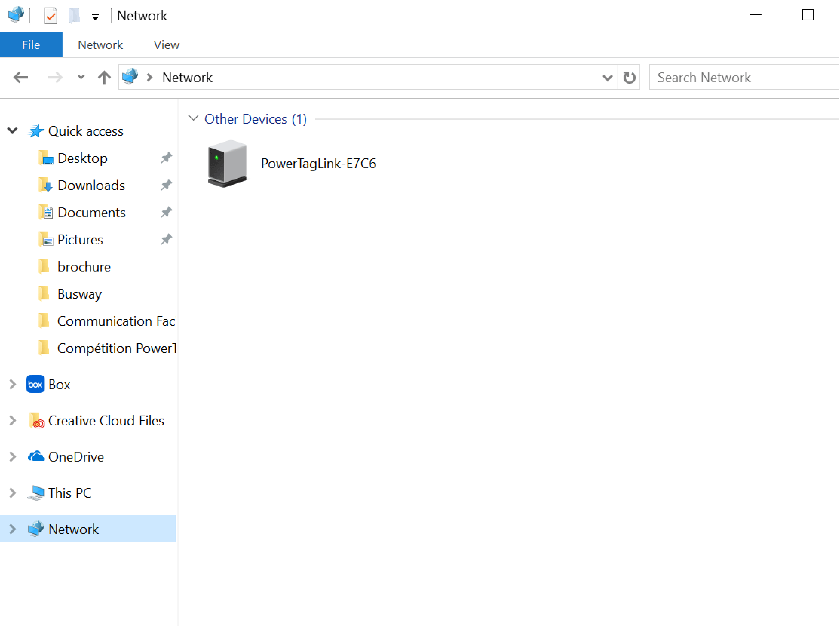The image size is (840, 626).
Task: Click the pin icon next to Desktop
Action: [166, 158]
